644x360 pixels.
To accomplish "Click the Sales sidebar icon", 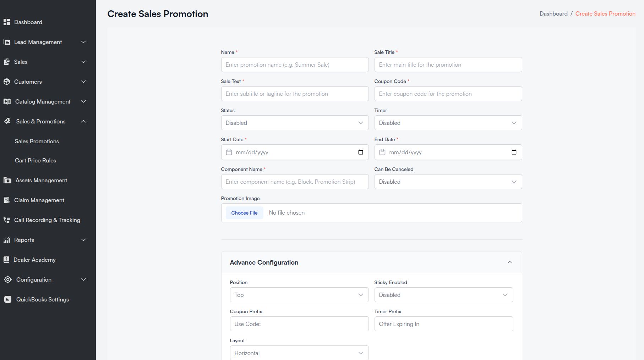I will pyautogui.click(x=7, y=62).
